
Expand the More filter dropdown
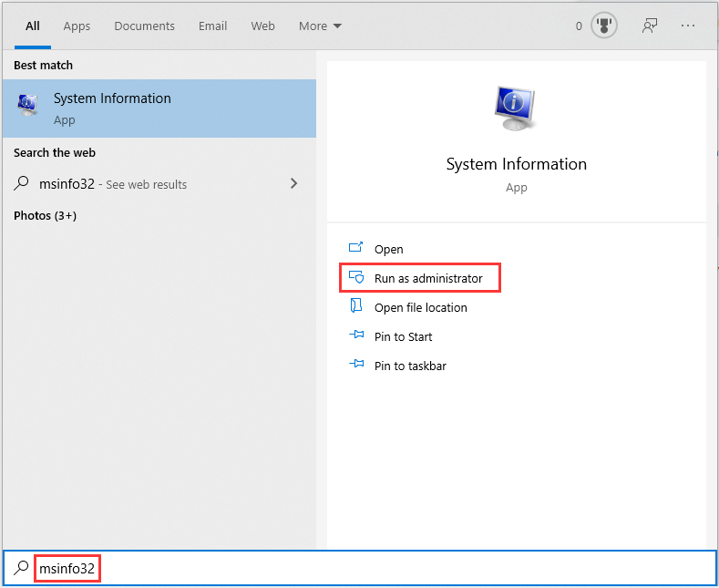[320, 26]
